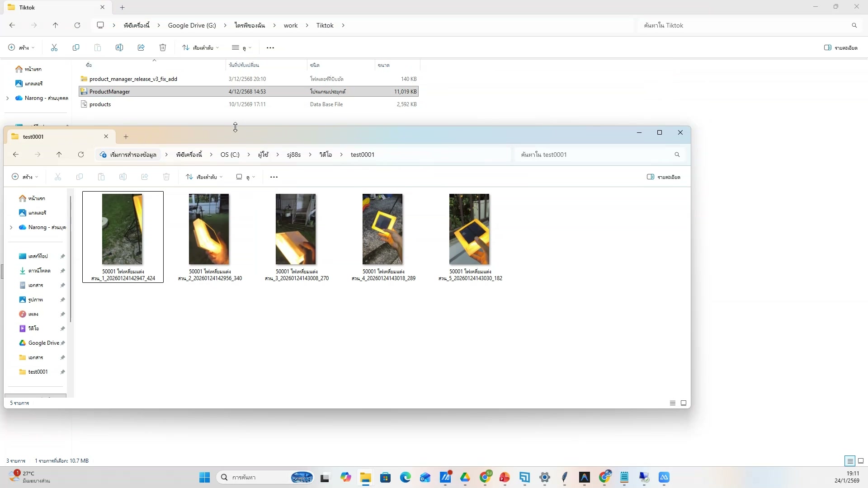Open the sort dropdown in test0001 toolbar
The height and width of the screenshot is (488, 868).
click(x=204, y=177)
